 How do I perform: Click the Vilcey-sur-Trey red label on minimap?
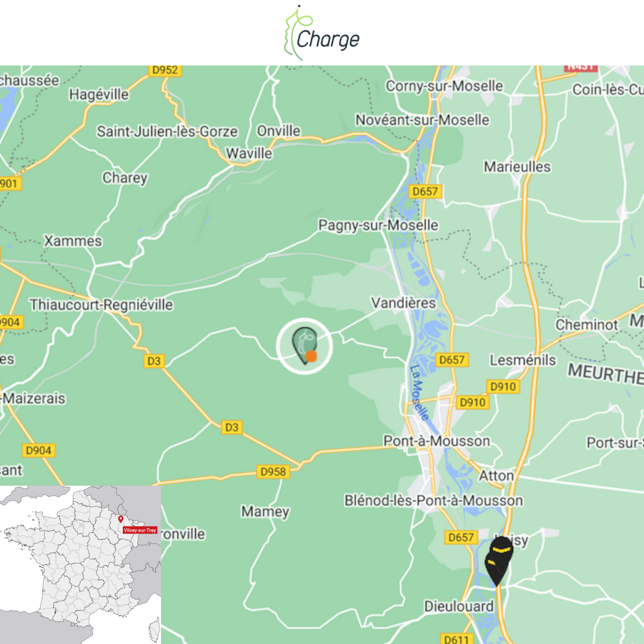point(140,530)
